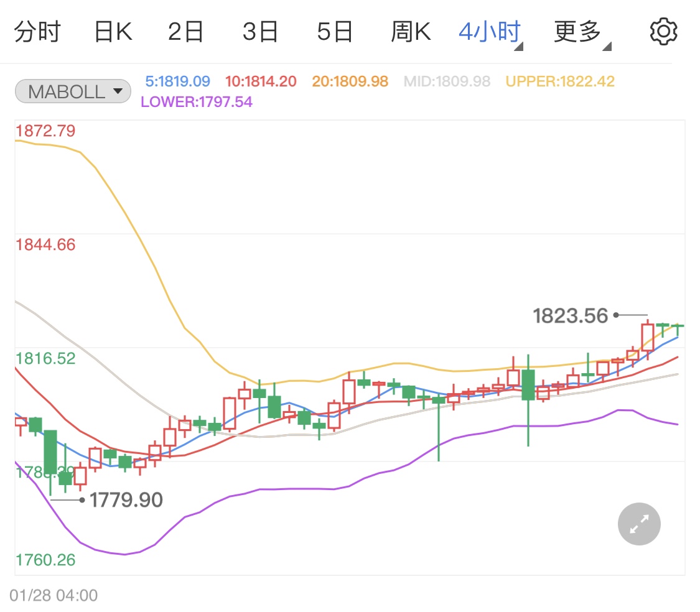Select the 3日 chart tab
Image resolution: width=700 pixels, height=612 pixels.
click(x=260, y=32)
